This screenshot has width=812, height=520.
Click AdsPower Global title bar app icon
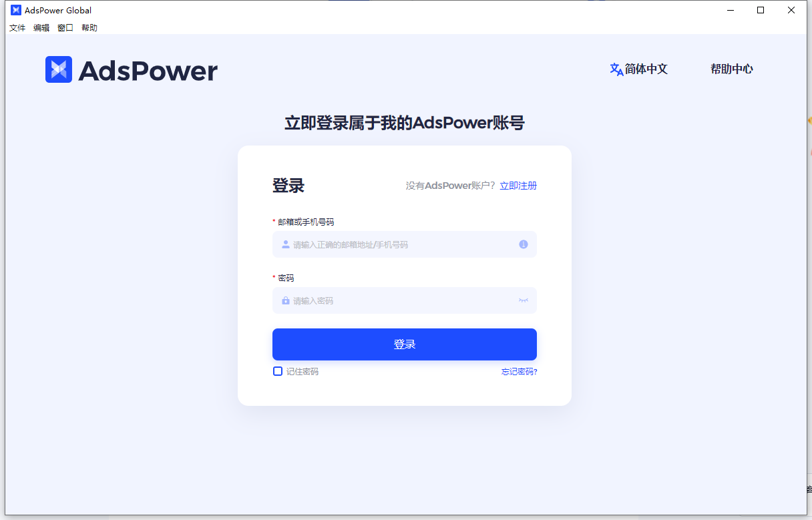point(16,10)
